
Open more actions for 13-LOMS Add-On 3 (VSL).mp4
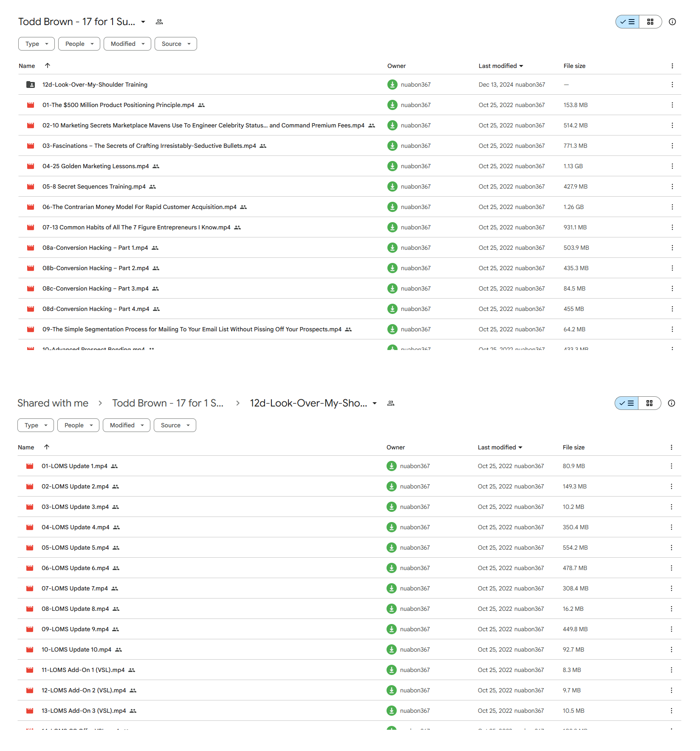[672, 711]
